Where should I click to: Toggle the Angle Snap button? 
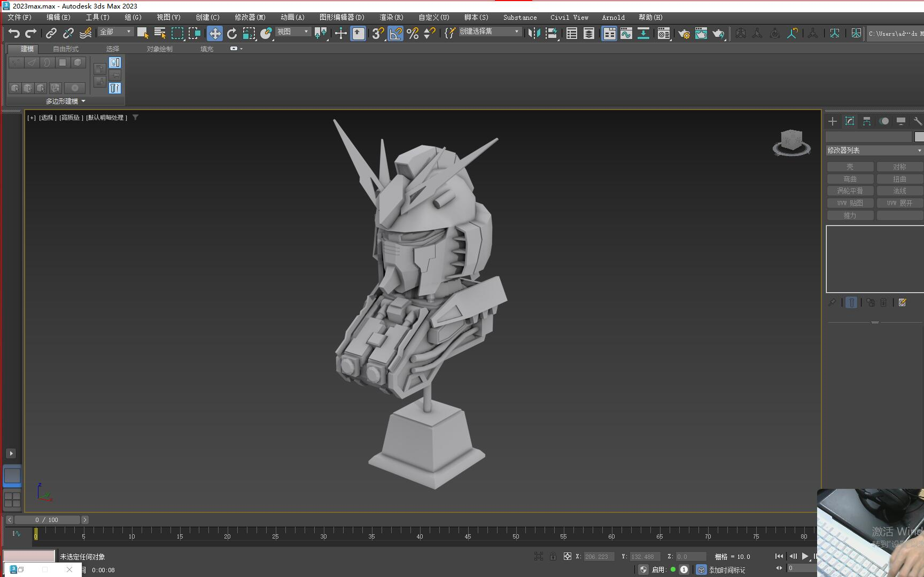pos(395,34)
